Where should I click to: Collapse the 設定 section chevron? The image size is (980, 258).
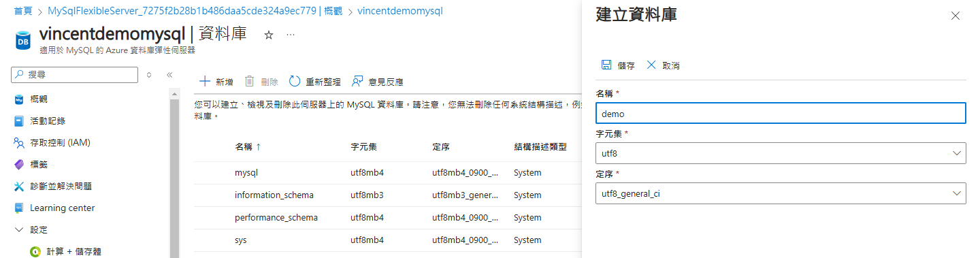(19, 230)
